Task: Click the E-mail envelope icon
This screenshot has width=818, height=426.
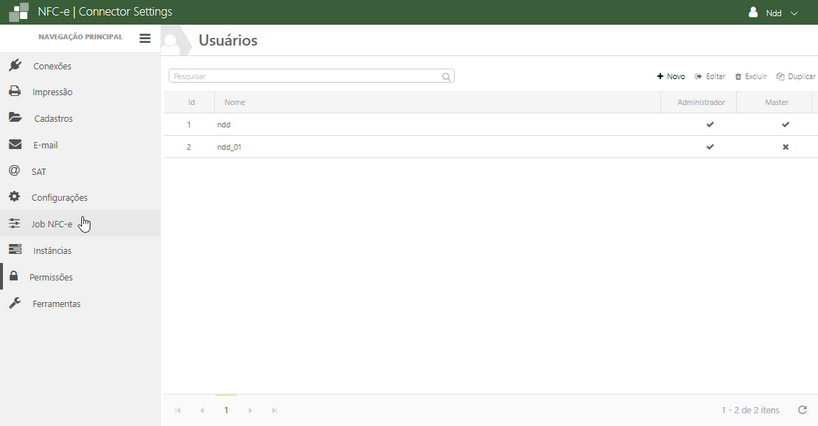Action: click(x=15, y=145)
